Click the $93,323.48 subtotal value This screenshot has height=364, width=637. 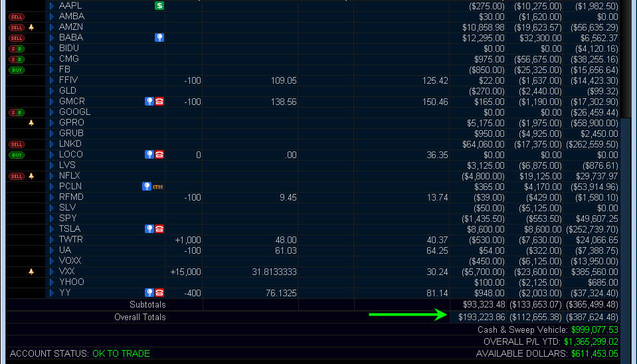pyautogui.click(x=484, y=305)
